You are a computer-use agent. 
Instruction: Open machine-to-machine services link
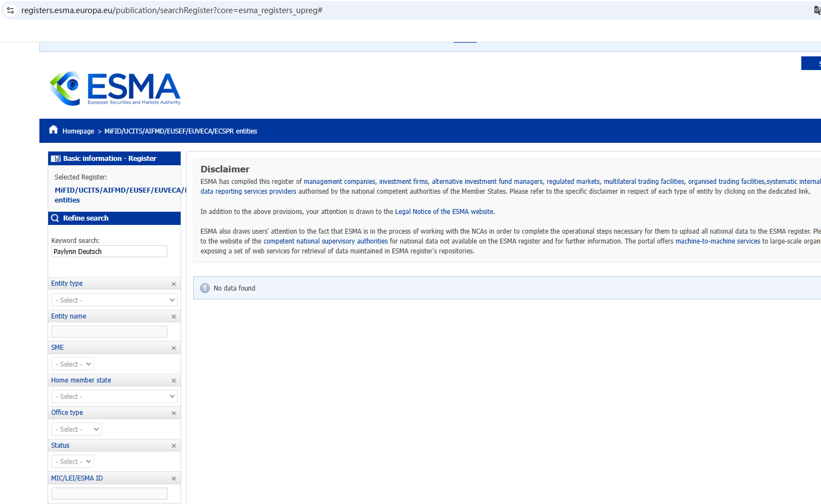coord(718,241)
